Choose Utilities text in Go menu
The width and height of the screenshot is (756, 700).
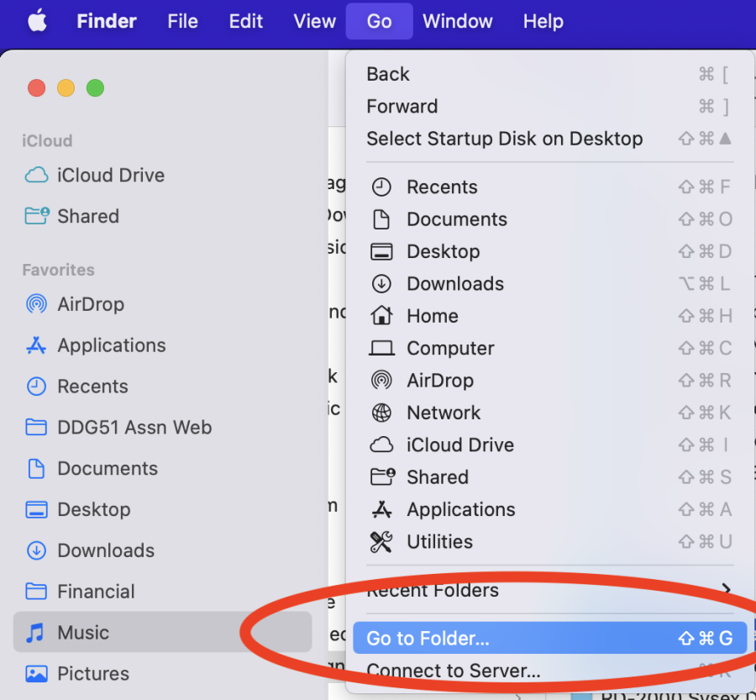coord(439,542)
